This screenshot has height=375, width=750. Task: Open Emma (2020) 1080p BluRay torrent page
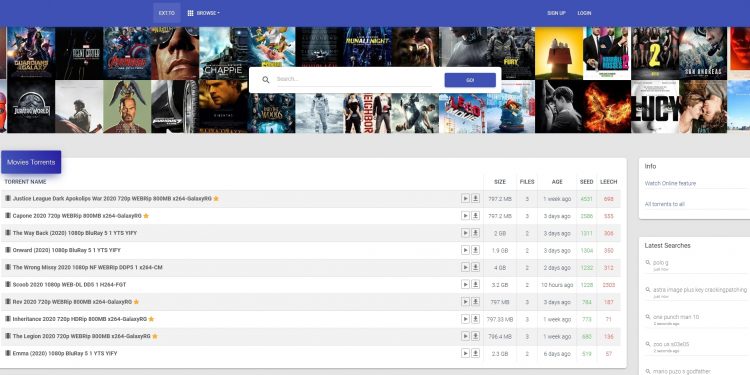click(x=65, y=353)
